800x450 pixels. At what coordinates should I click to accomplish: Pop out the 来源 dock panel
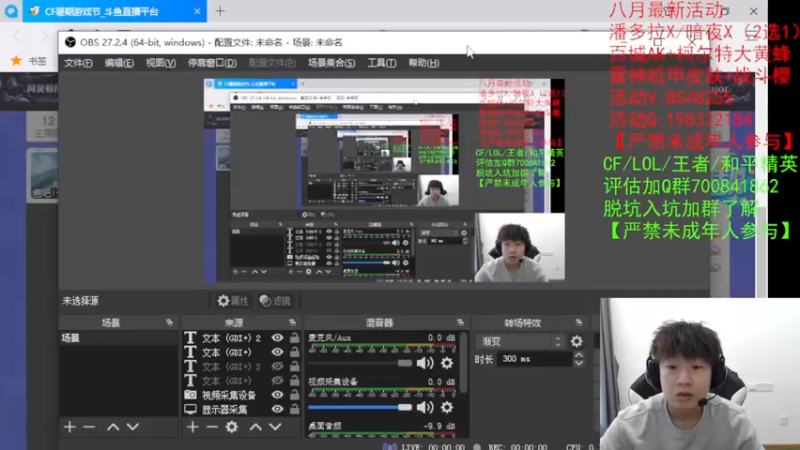[x=292, y=322]
